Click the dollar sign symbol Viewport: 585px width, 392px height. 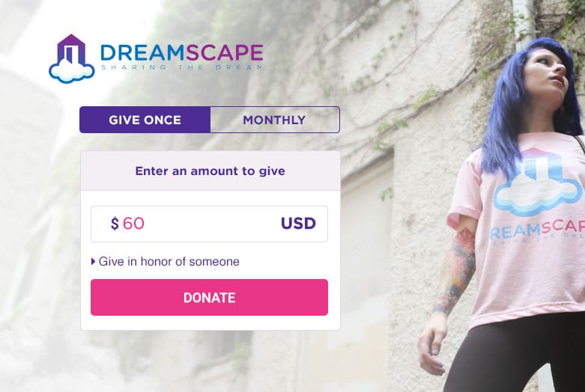pyautogui.click(x=115, y=224)
